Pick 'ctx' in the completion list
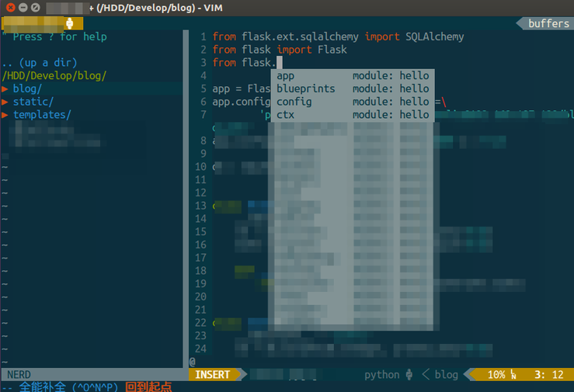Screen dimensions: 574x392 (x=285, y=115)
